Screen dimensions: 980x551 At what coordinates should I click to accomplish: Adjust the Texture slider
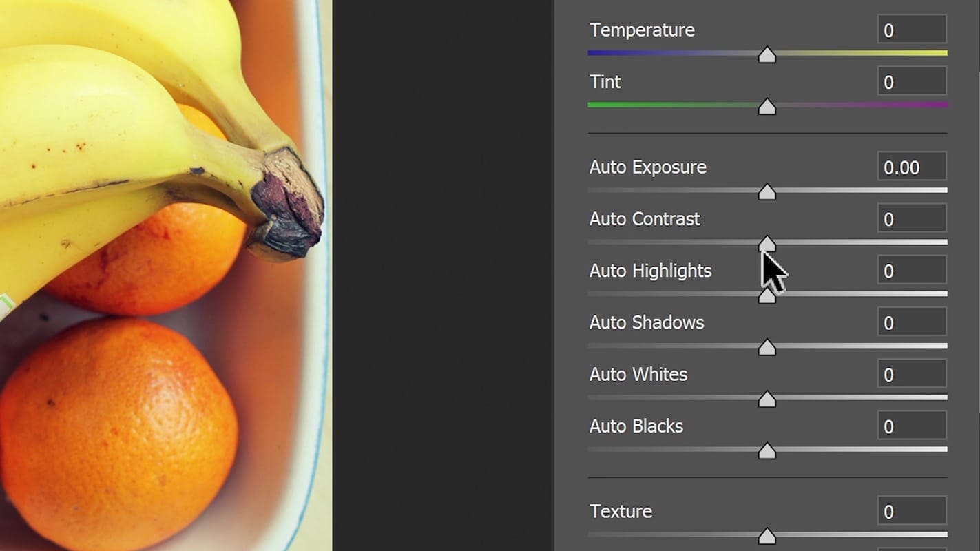click(x=767, y=536)
